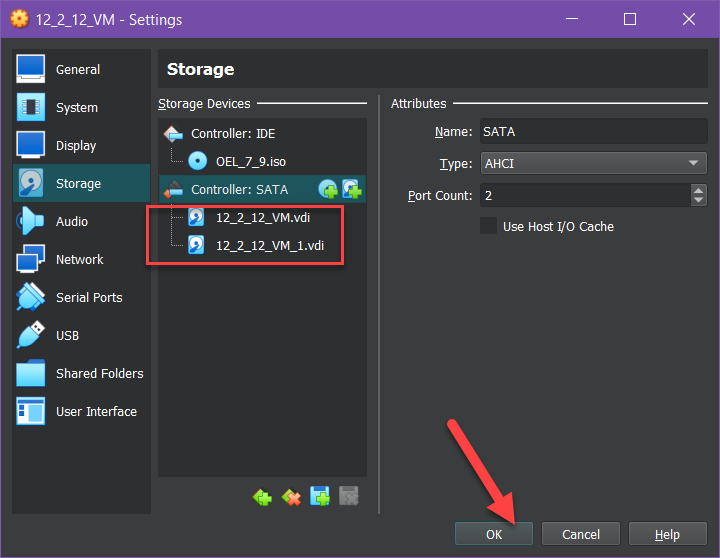Screen dimensions: 720x558
Task: Switch to the USB settings section
Action: tap(67, 335)
